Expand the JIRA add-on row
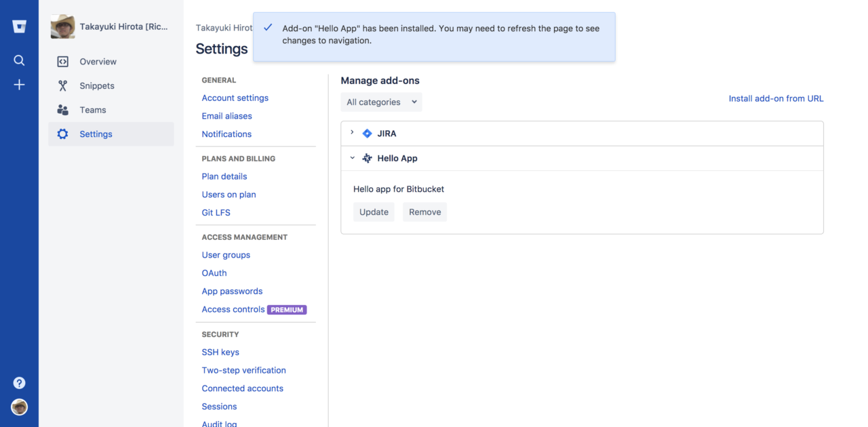868x427 pixels. tap(352, 133)
